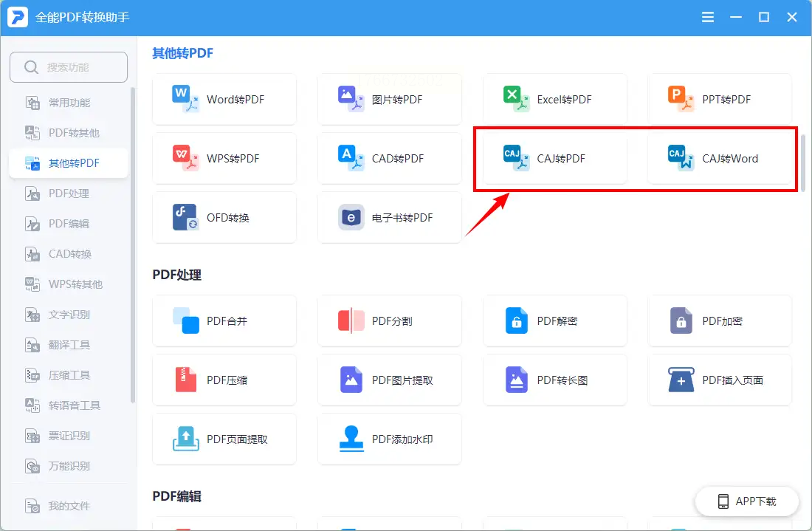Click the main content vertical scrollbar
812x531 pixels.
[802, 163]
